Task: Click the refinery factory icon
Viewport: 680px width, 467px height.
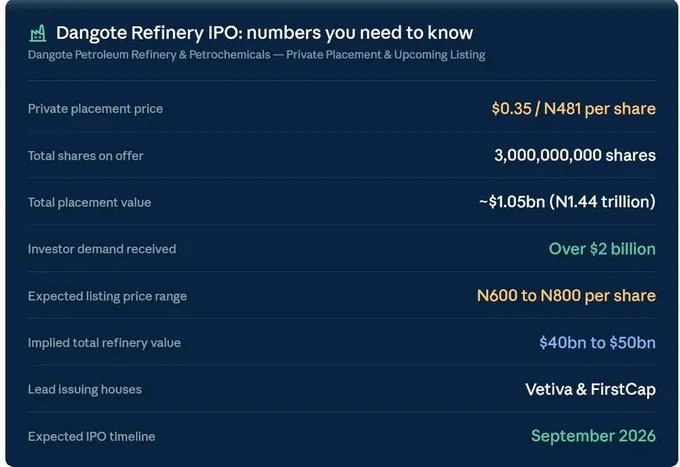Action: [38, 33]
